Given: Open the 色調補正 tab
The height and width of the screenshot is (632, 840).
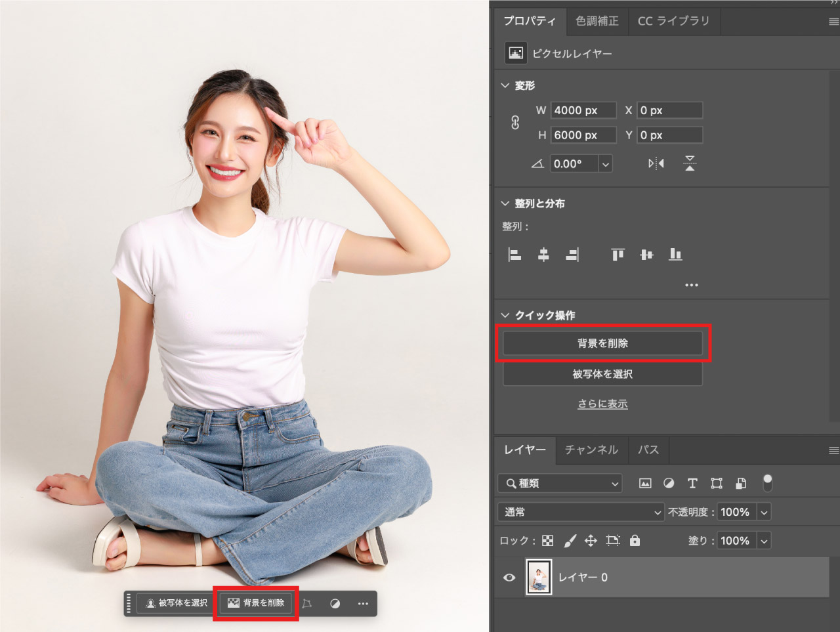Looking at the screenshot, I should (x=597, y=21).
